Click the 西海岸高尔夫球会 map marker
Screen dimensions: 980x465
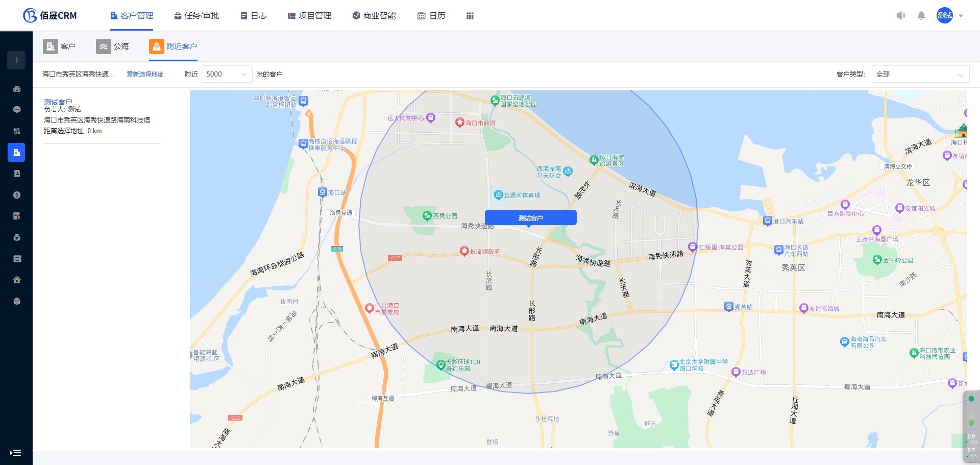pyautogui.click(x=568, y=171)
